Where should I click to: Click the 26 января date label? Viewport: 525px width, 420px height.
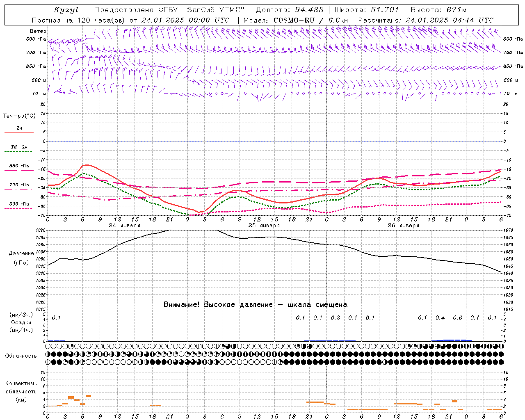coord(403,226)
